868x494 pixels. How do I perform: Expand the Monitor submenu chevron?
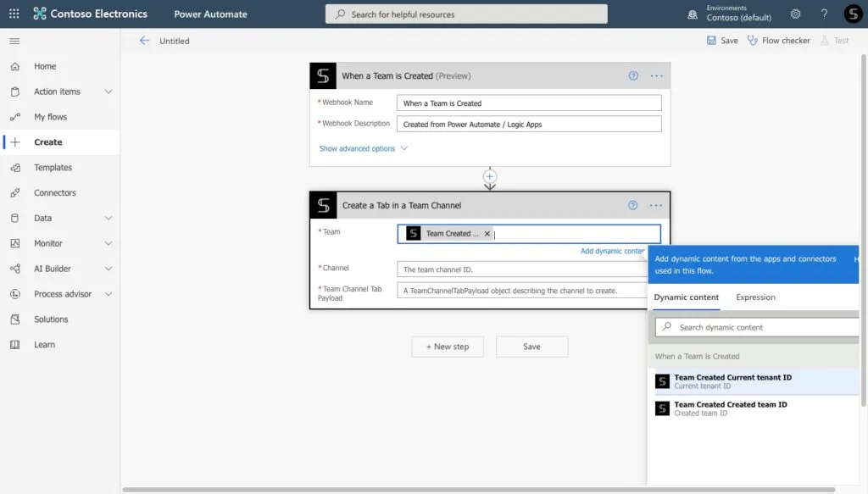108,243
